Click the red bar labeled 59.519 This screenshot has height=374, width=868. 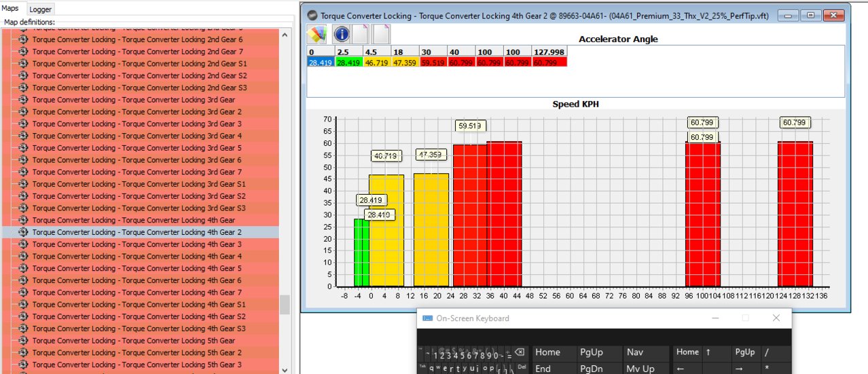pyautogui.click(x=470, y=215)
